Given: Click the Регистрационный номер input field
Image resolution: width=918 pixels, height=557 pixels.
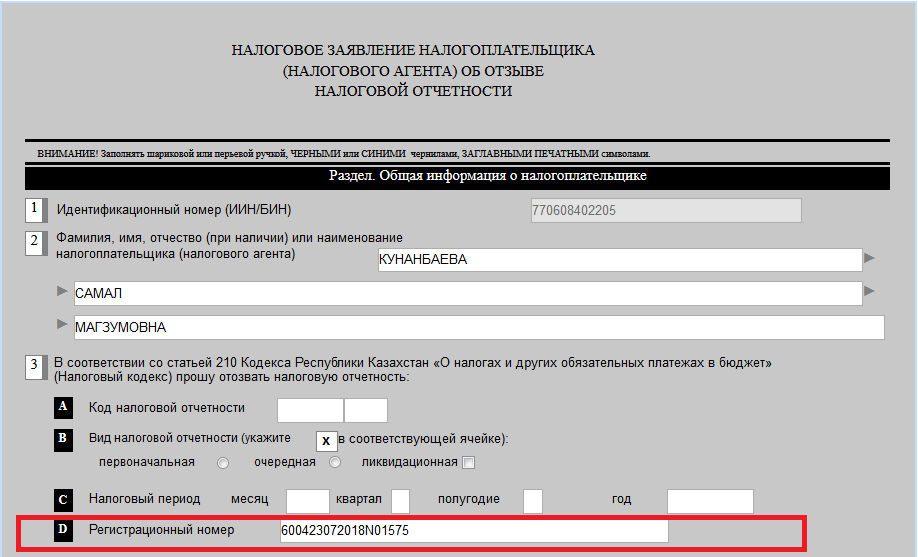Looking at the screenshot, I should [x=474, y=531].
